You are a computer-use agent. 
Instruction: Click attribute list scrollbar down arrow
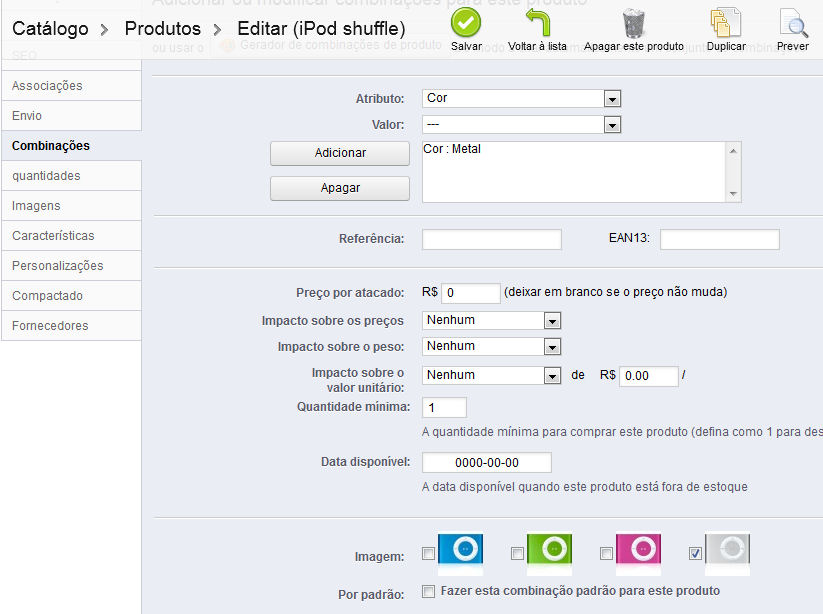coord(733,194)
